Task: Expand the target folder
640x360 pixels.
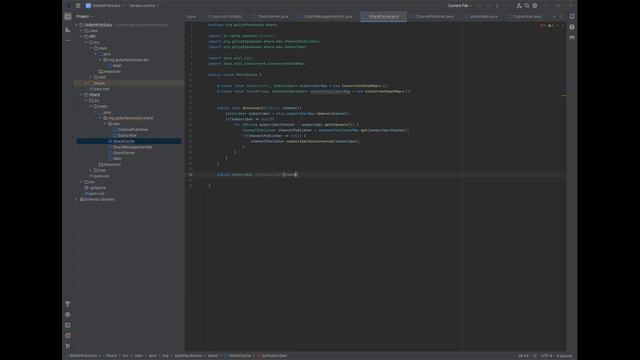Action: [x=86, y=83]
